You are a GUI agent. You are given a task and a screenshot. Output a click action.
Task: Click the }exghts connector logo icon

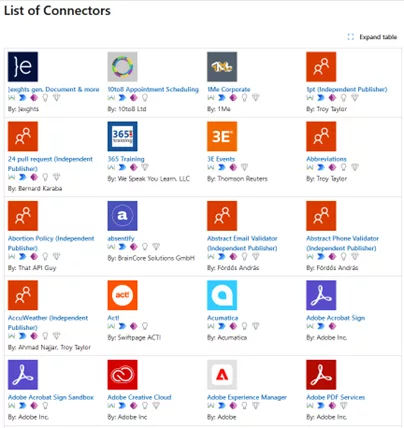23,67
